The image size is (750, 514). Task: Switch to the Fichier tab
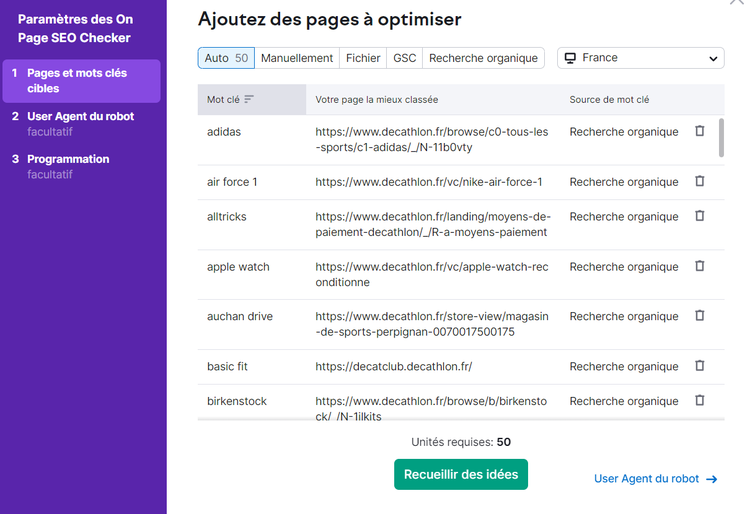pos(363,58)
